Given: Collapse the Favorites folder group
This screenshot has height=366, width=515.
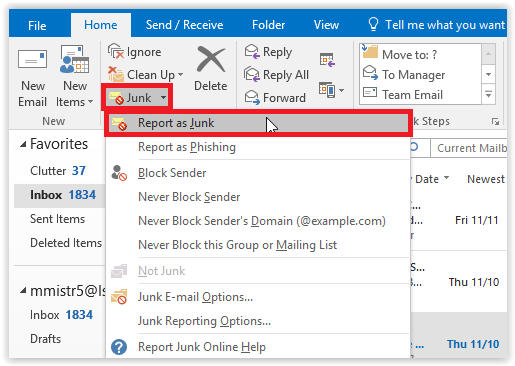Looking at the screenshot, I should click(x=23, y=145).
